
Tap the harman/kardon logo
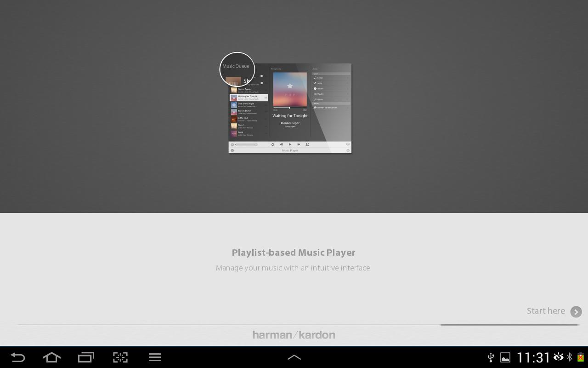pos(294,335)
